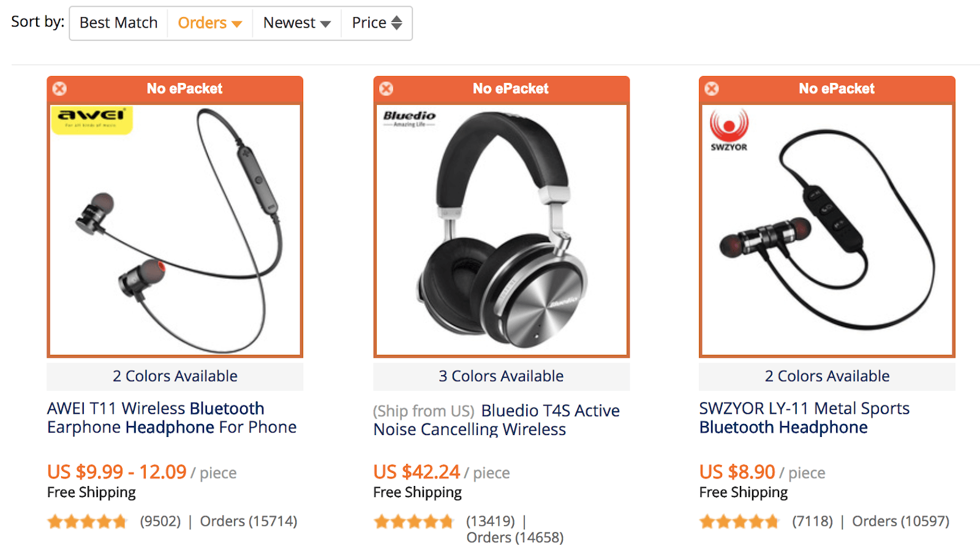The height and width of the screenshot is (546, 980).
Task: Expand 3 Colors Available on Bluedio headphones
Action: click(x=501, y=376)
